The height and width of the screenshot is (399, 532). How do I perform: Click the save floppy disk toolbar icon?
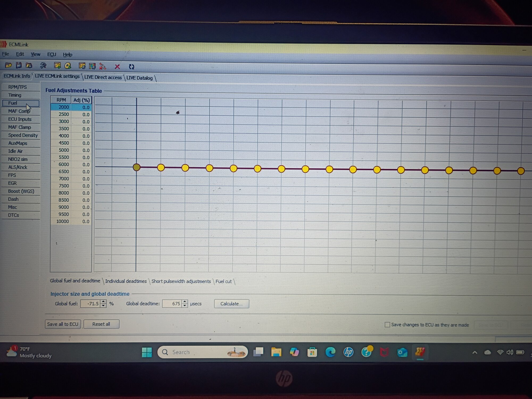[19, 65]
